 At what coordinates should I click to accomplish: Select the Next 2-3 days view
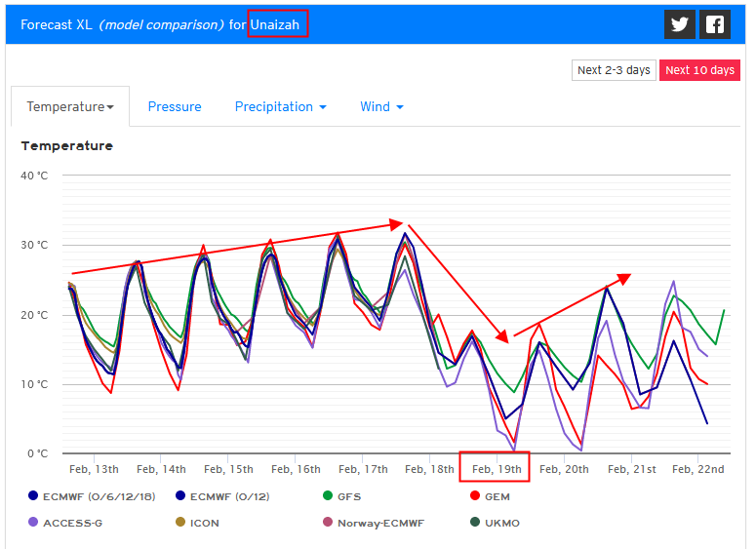(614, 70)
